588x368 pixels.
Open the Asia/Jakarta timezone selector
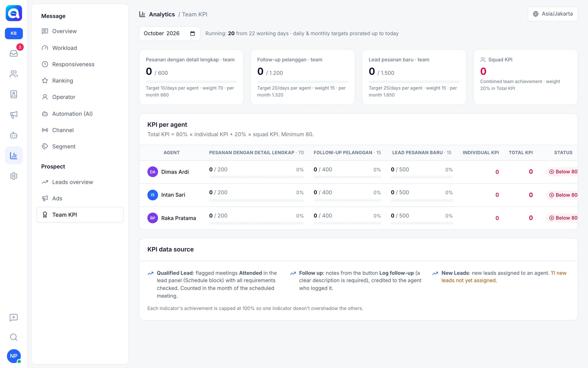(552, 14)
